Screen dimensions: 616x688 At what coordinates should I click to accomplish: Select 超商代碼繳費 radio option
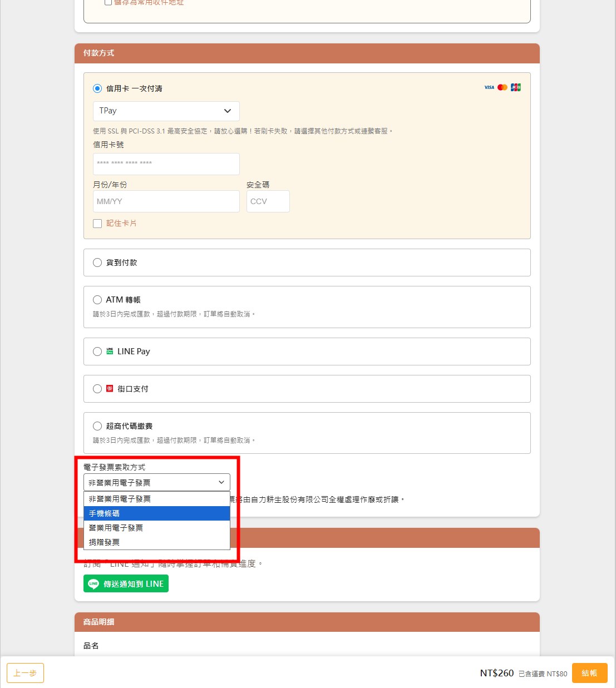click(97, 426)
